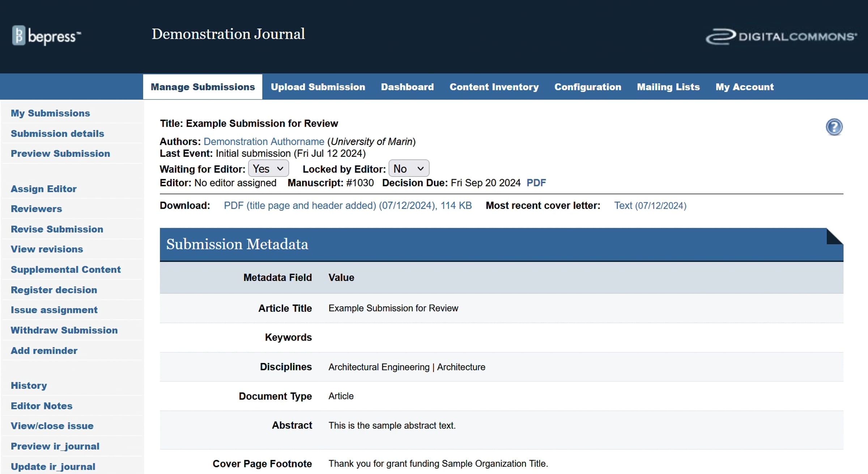Click the 'No editor assigned' text
The image size is (868, 474).
pos(235,183)
